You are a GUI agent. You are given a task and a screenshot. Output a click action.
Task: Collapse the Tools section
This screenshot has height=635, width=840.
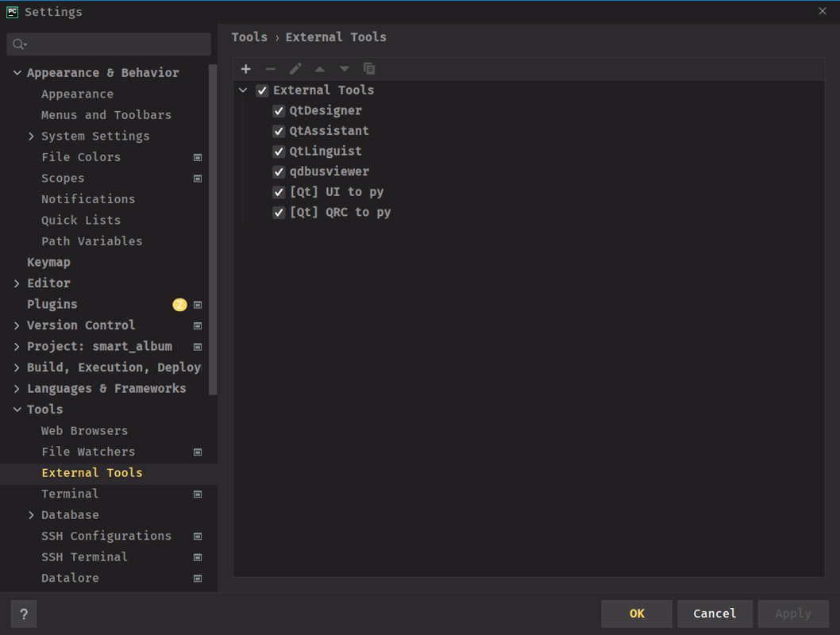(x=17, y=410)
